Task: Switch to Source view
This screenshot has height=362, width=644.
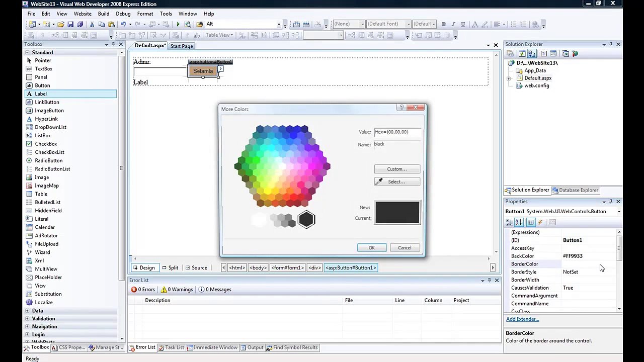Action: 196,267
